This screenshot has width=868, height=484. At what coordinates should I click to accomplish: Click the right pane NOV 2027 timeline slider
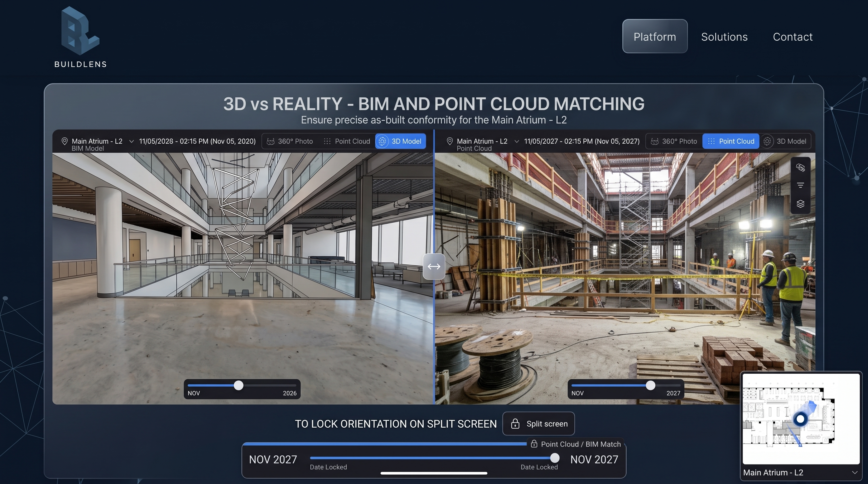(626, 385)
